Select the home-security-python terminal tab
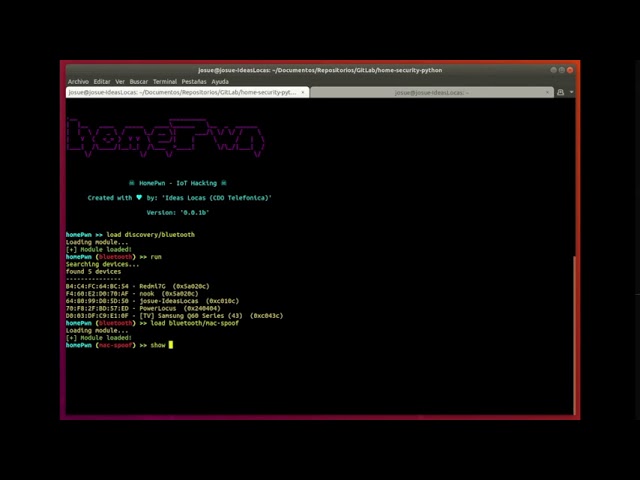The image size is (640, 480). click(x=187, y=93)
